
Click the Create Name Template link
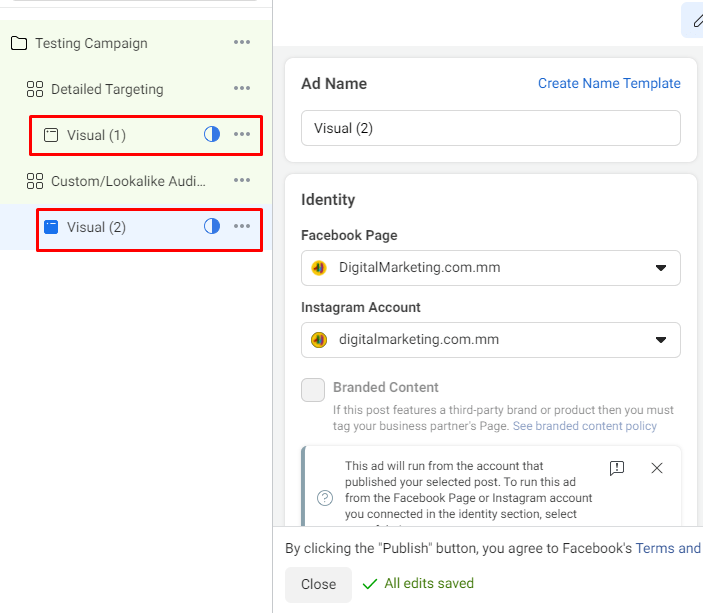coord(609,84)
